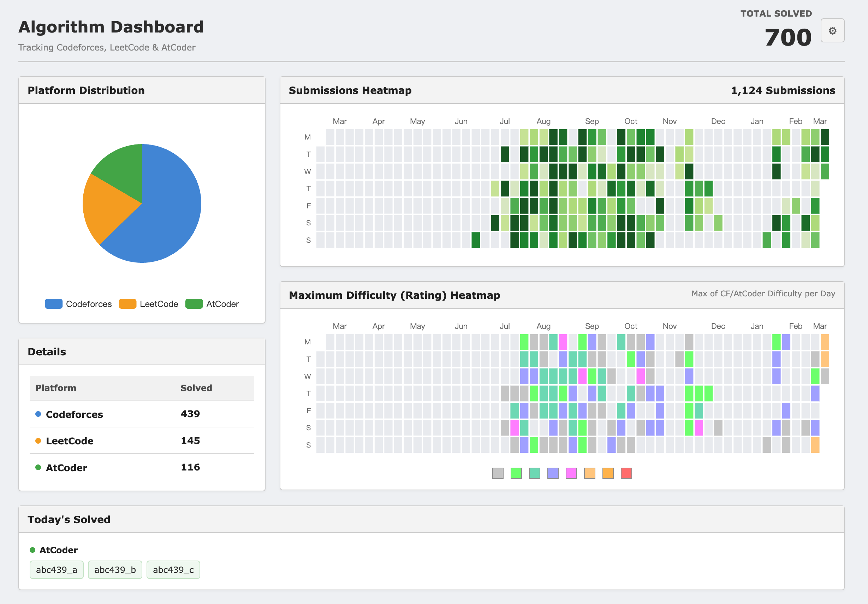
Task: Toggle LeetCode legend entry in the pie chart
Action: pos(148,304)
